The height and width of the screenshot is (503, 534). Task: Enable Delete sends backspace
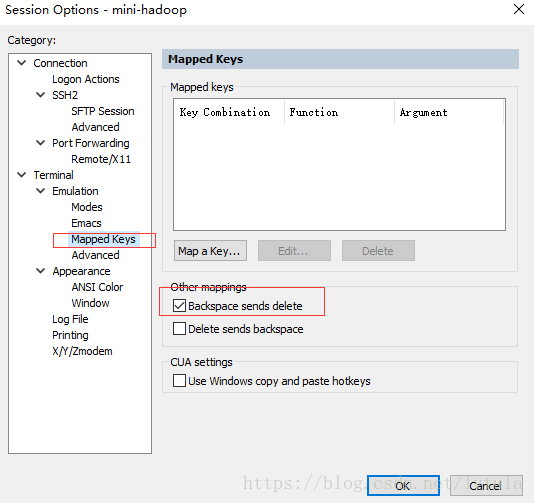coord(179,329)
